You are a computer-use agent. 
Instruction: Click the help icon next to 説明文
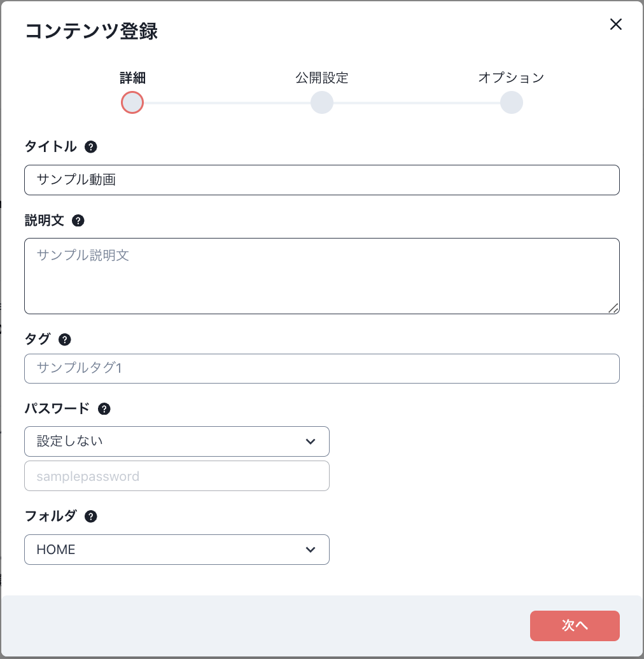pyautogui.click(x=78, y=221)
